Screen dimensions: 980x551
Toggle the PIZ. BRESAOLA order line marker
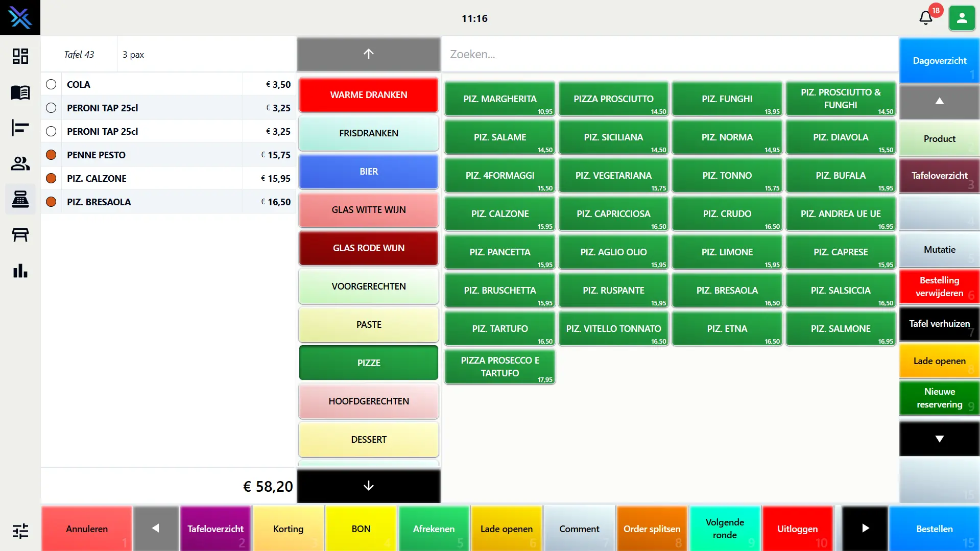(51, 202)
